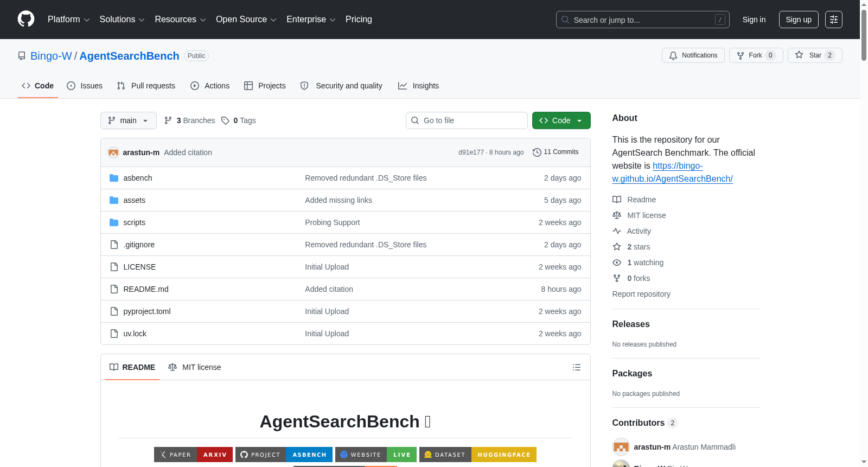
Task: Click the Search or jump to field
Action: click(643, 20)
